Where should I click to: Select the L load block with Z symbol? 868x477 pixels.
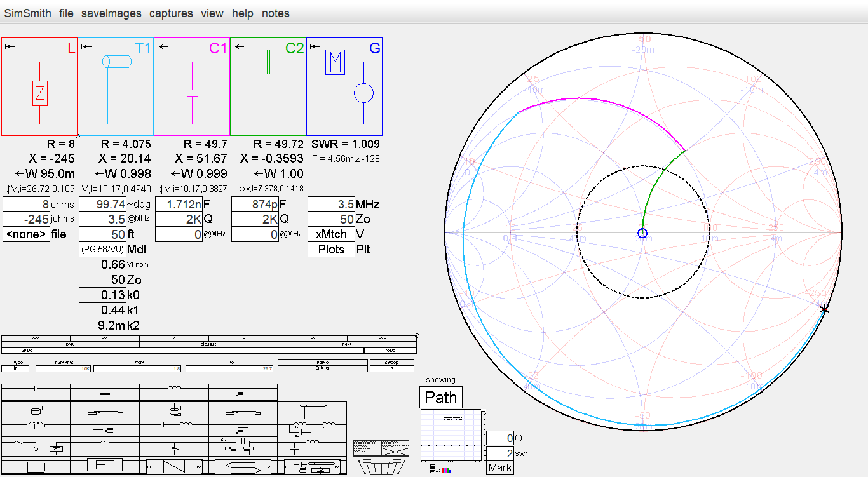[x=39, y=86]
